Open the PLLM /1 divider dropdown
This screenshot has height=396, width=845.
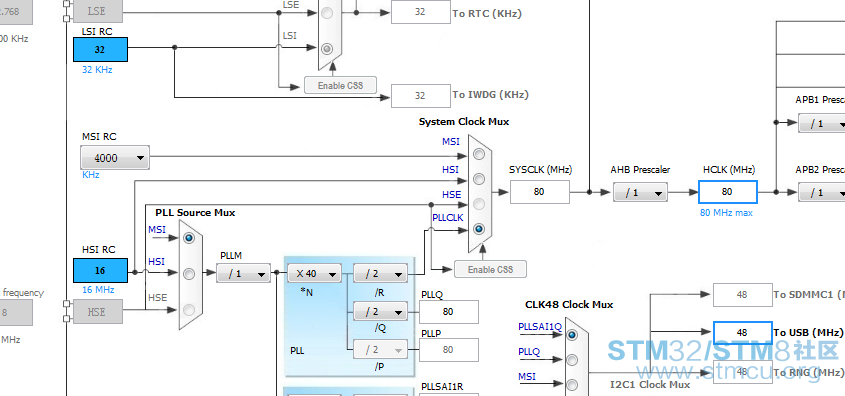(244, 274)
